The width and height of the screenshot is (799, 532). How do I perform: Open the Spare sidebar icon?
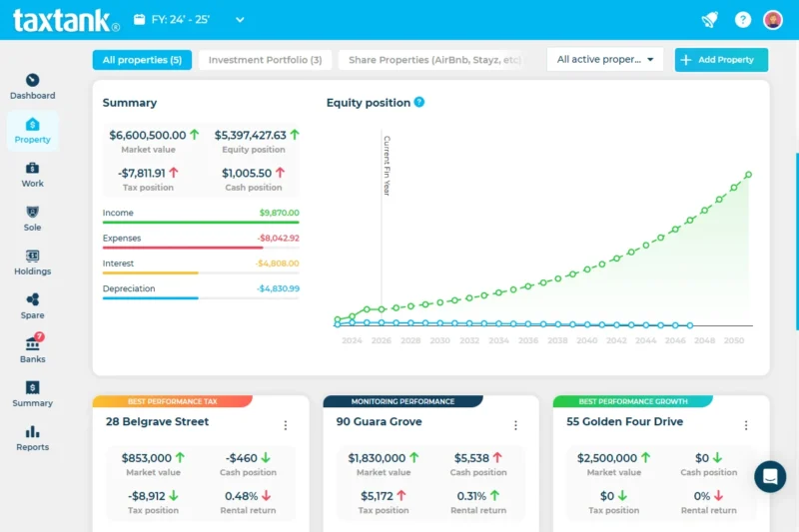[32, 300]
